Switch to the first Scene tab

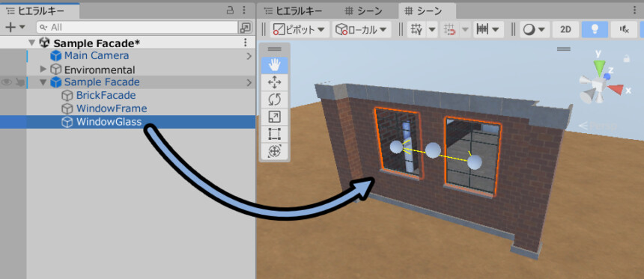(363, 10)
